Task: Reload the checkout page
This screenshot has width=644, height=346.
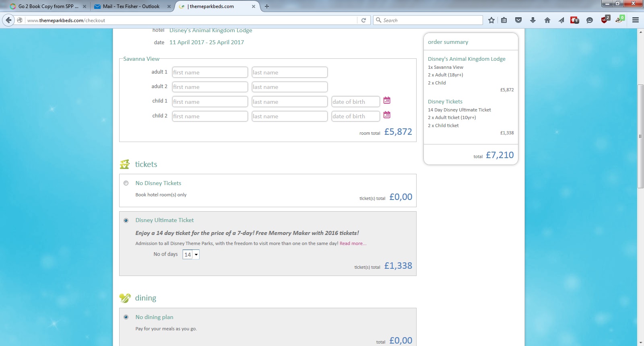Action: tap(363, 20)
